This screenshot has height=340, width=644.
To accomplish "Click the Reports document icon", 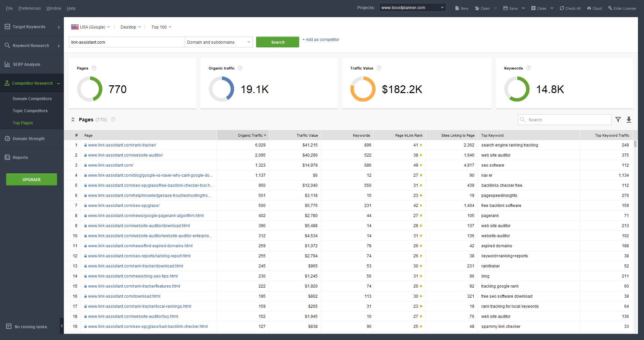I will (x=7, y=157).
